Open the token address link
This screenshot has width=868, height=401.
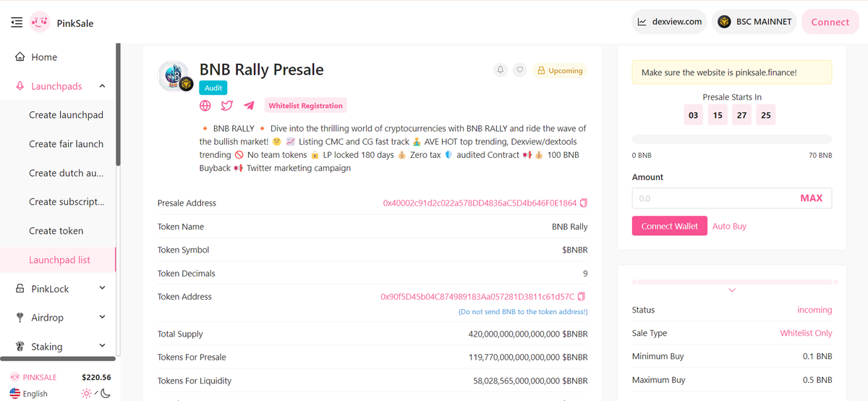click(x=477, y=297)
